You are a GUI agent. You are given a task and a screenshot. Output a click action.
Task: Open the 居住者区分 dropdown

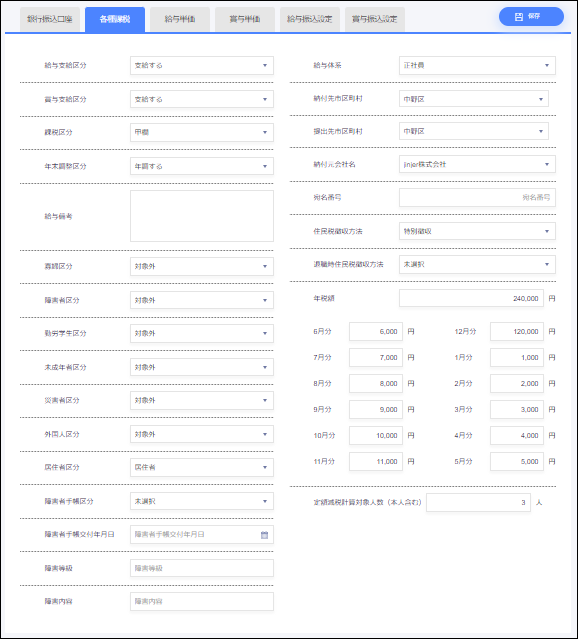point(202,467)
